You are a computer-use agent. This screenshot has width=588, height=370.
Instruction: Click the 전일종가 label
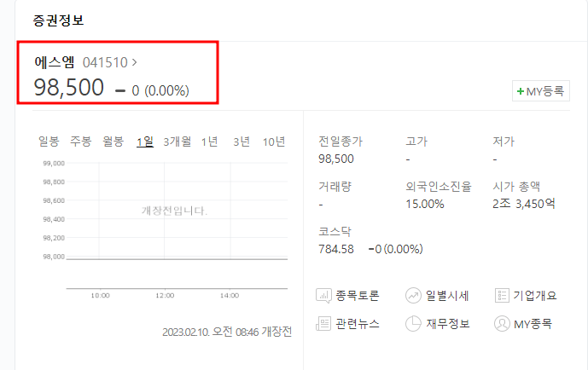point(341,142)
